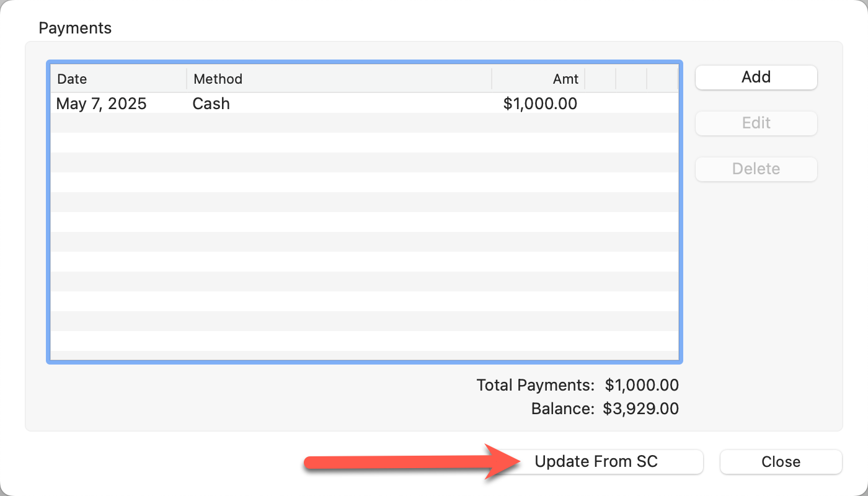Viewport: 868px width, 496px height.
Task: Click the Total Payments label text
Action: (x=535, y=386)
